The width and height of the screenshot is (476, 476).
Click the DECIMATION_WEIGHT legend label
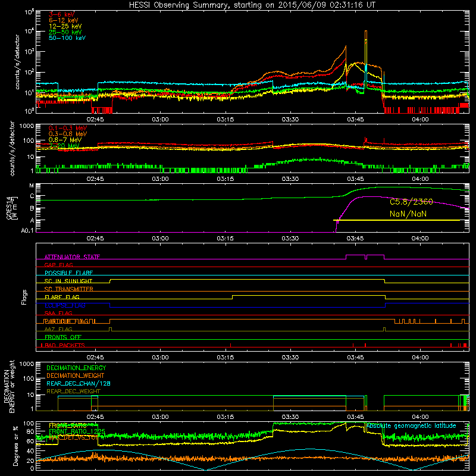click(x=76, y=375)
